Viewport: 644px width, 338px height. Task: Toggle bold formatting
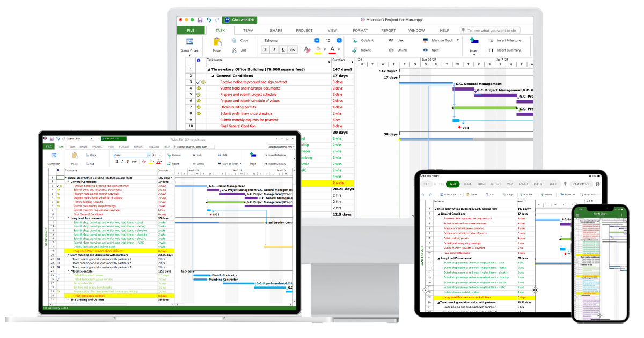[265, 50]
